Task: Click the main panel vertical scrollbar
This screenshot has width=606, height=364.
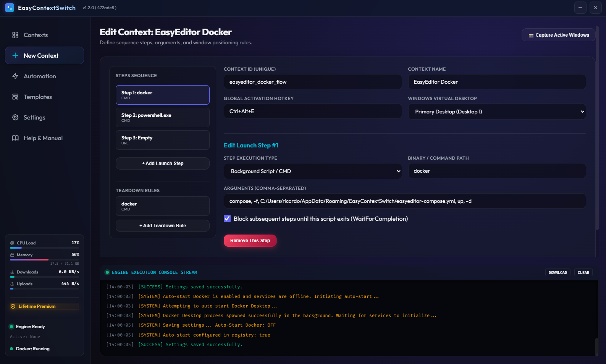Action: click(x=597, y=129)
